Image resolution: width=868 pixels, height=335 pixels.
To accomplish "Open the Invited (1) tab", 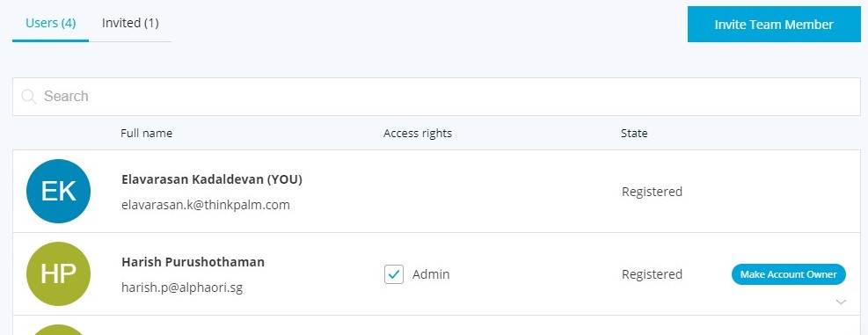I will coord(130,23).
